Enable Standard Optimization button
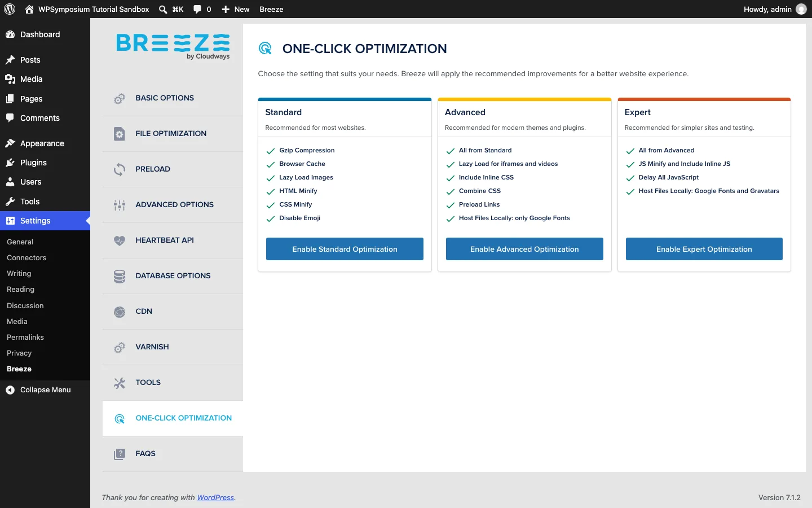This screenshot has height=508, width=812. tap(345, 249)
